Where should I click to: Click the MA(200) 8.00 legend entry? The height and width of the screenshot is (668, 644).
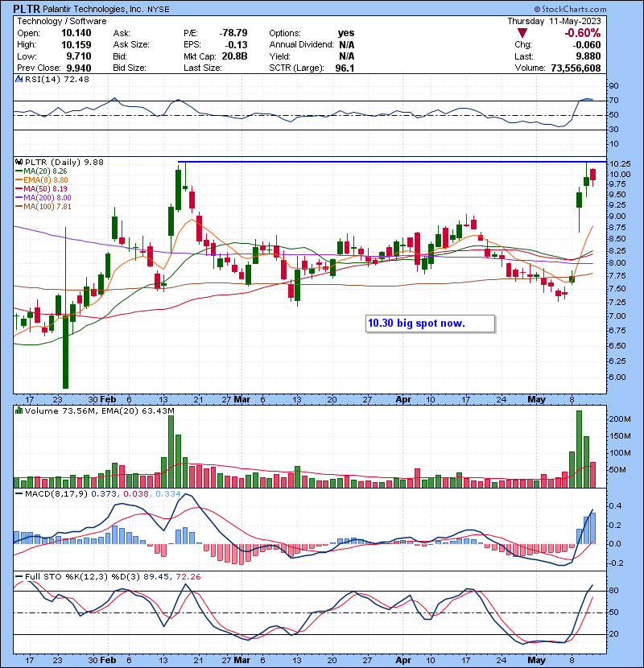pyautogui.click(x=43, y=198)
